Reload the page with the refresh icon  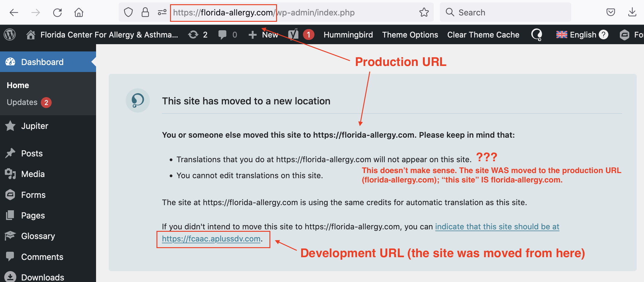click(x=57, y=12)
